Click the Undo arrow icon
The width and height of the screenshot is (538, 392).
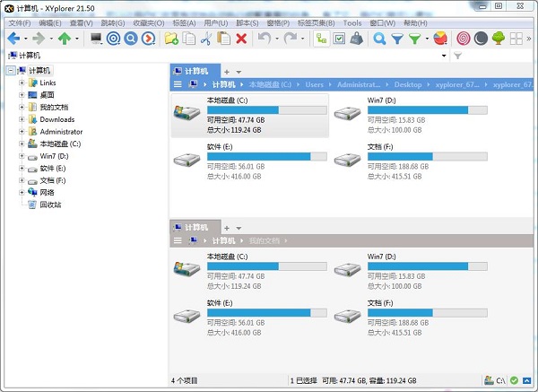[265, 39]
